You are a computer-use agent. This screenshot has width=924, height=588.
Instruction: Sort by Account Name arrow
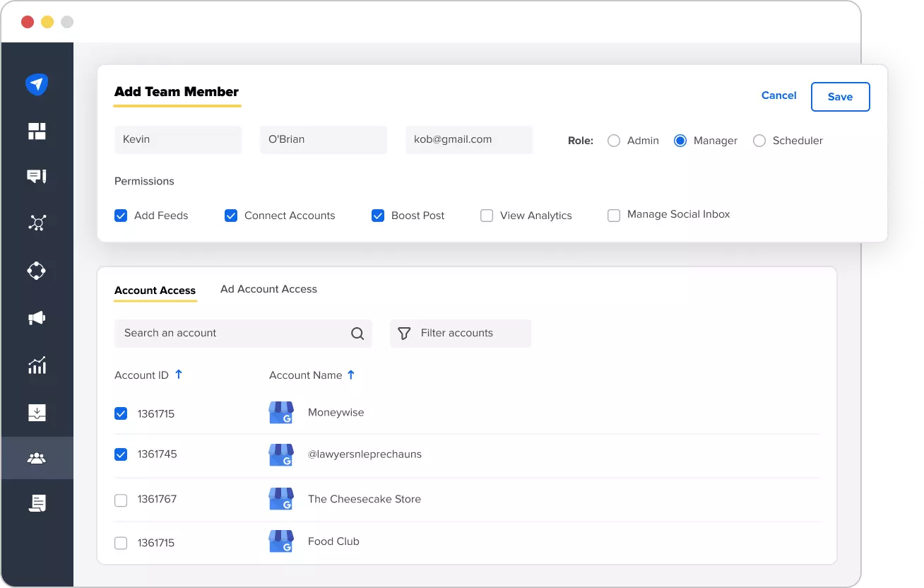pyautogui.click(x=351, y=375)
